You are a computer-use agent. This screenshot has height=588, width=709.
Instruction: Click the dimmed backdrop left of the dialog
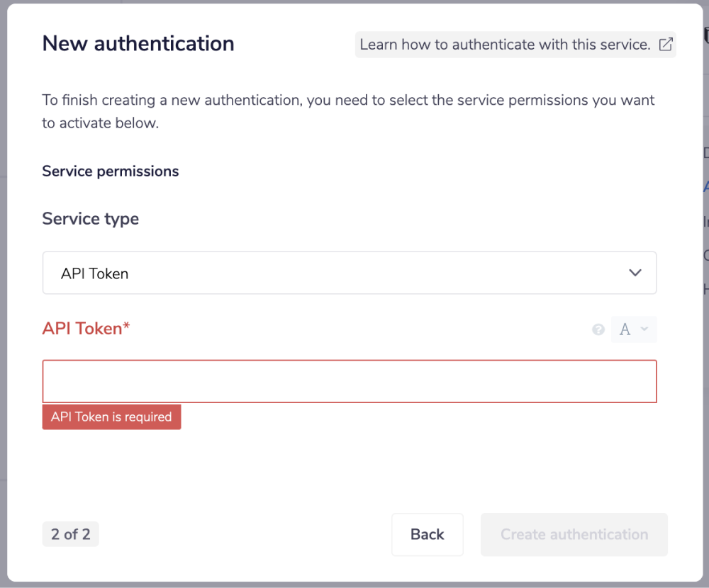[3, 283]
